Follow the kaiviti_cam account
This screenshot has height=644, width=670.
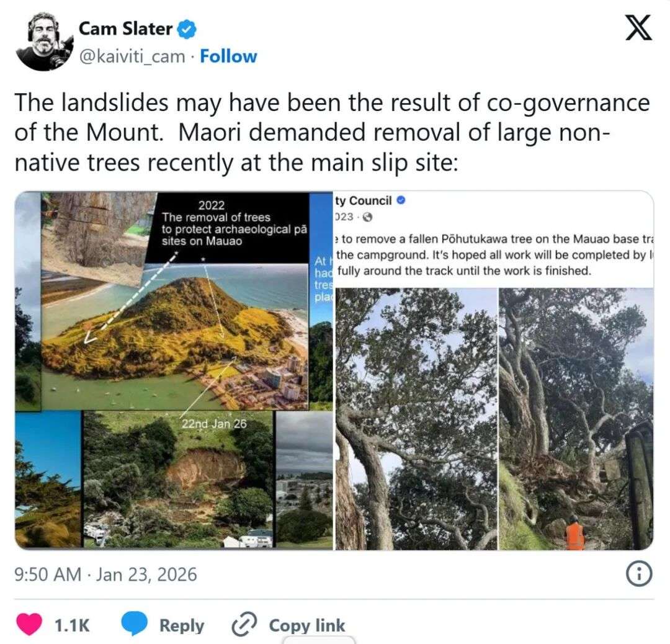tap(228, 56)
